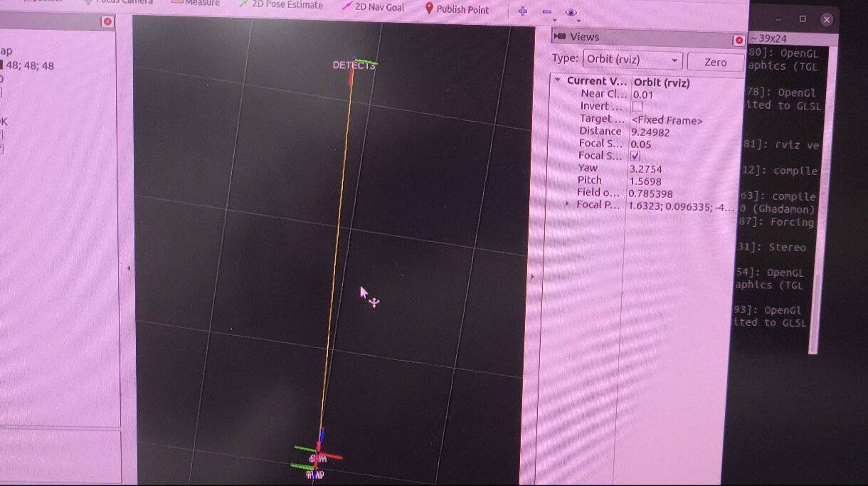Select the 2D Nav Goal tool
This screenshot has height=486, width=868.
373,7
